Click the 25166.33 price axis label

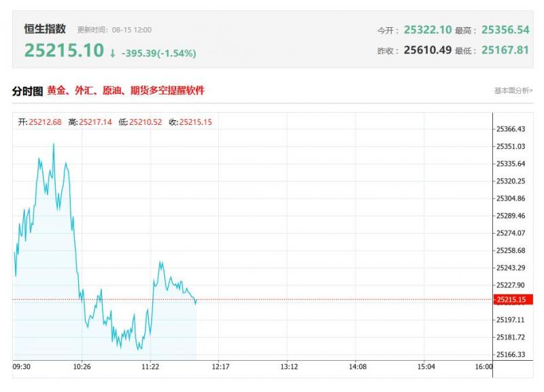click(511, 355)
